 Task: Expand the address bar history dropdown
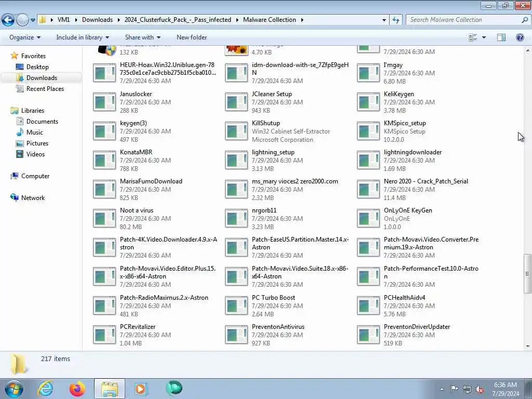point(384,20)
